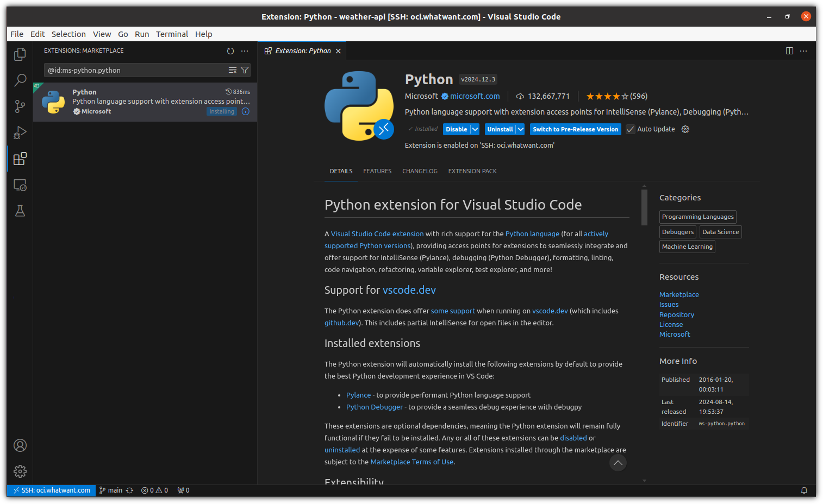This screenshot has width=823, height=504.
Task: Click Switch to Pre-Release Version button
Action: tap(576, 129)
